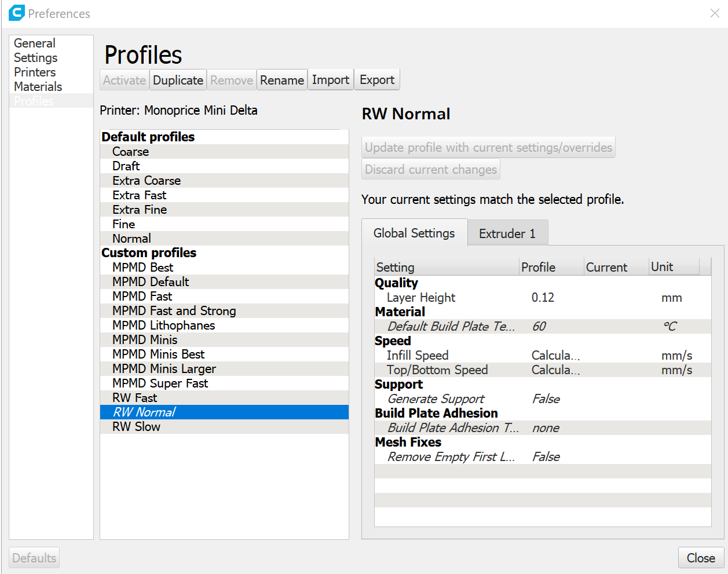
Task: Select the Extra Fine profile
Action: click(224, 209)
